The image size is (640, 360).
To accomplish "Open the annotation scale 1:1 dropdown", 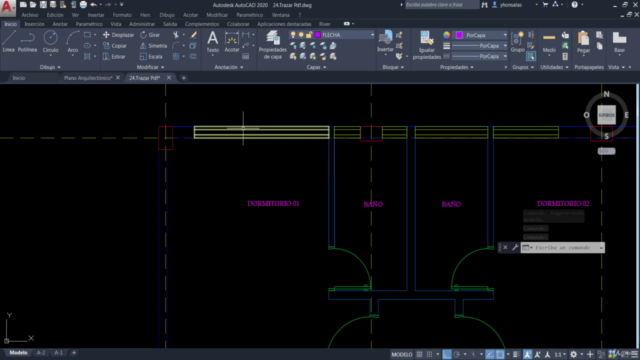I will coord(560,354).
